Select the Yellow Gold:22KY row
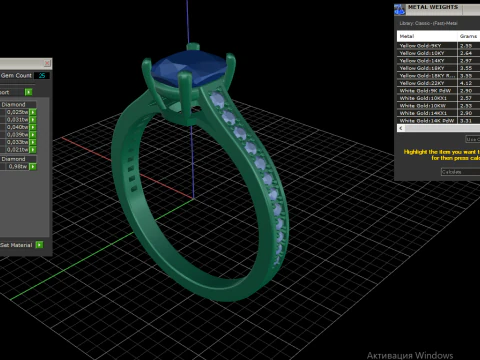 (x=438, y=83)
